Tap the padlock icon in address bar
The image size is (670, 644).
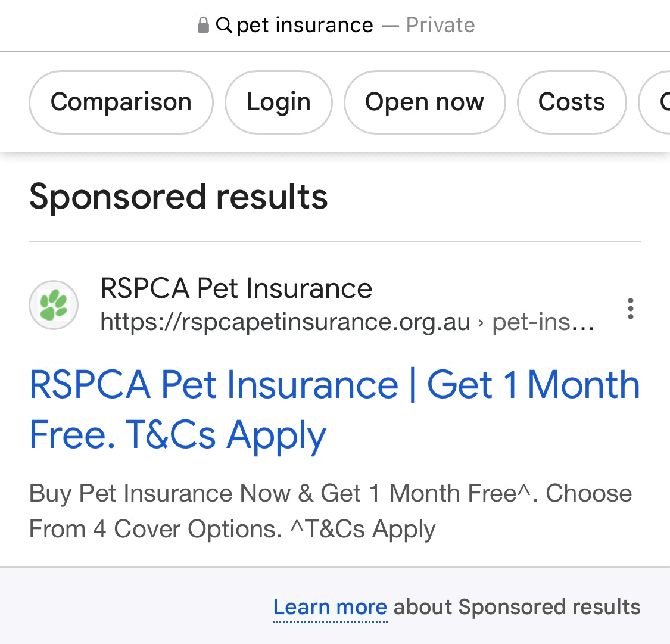pyautogui.click(x=203, y=25)
